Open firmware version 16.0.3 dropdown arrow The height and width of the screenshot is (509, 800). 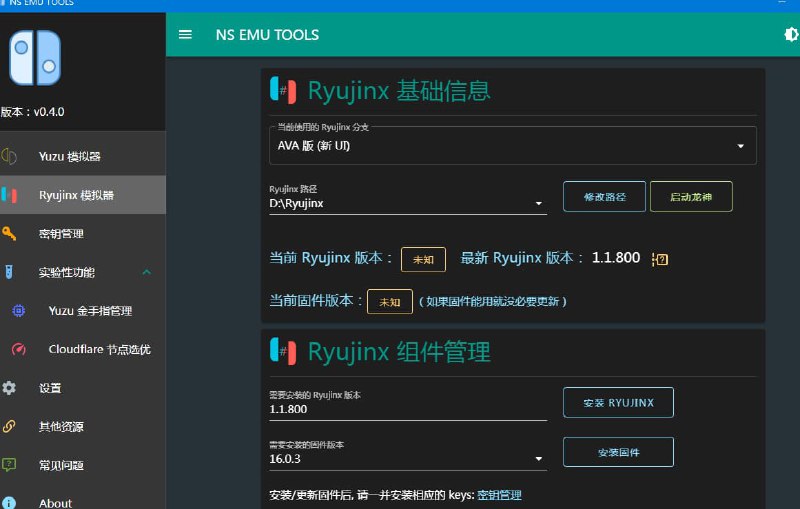point(538,459)
